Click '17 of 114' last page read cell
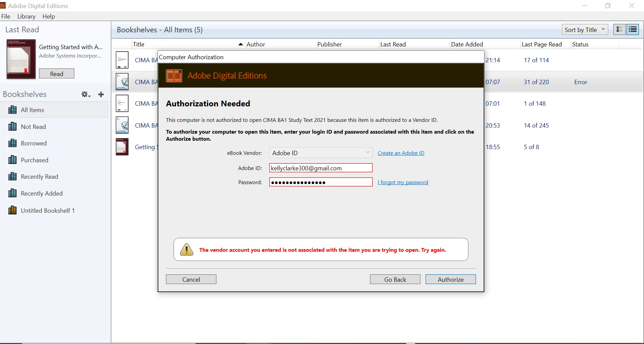The width and height of the screenshot is (644, 344). [536, 60]
